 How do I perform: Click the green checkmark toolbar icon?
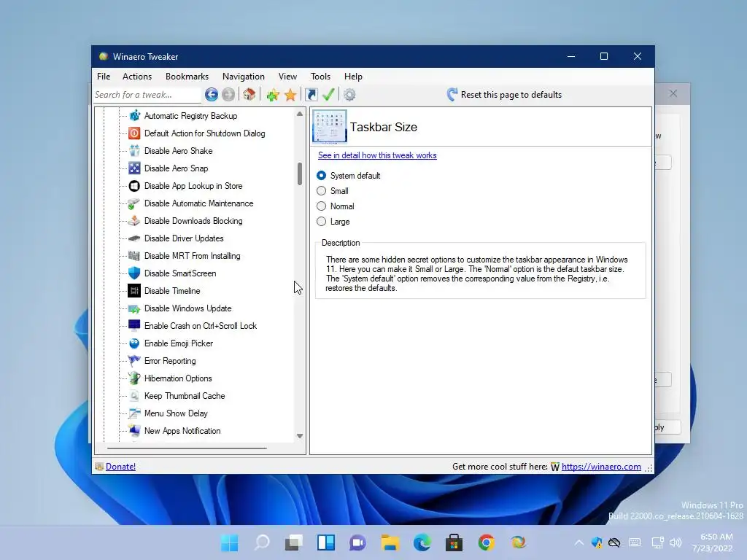coord(328,94)
